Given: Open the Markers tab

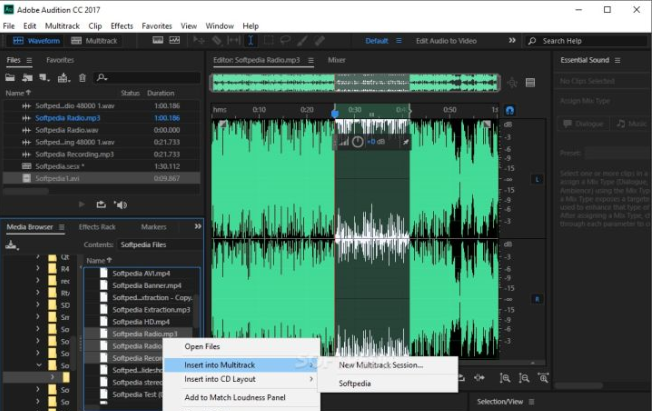Looking at the screenshot, I should [153, 227].
